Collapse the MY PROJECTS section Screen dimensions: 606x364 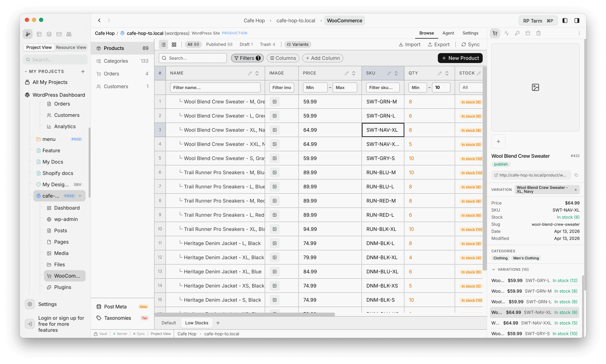pos(26,71)
